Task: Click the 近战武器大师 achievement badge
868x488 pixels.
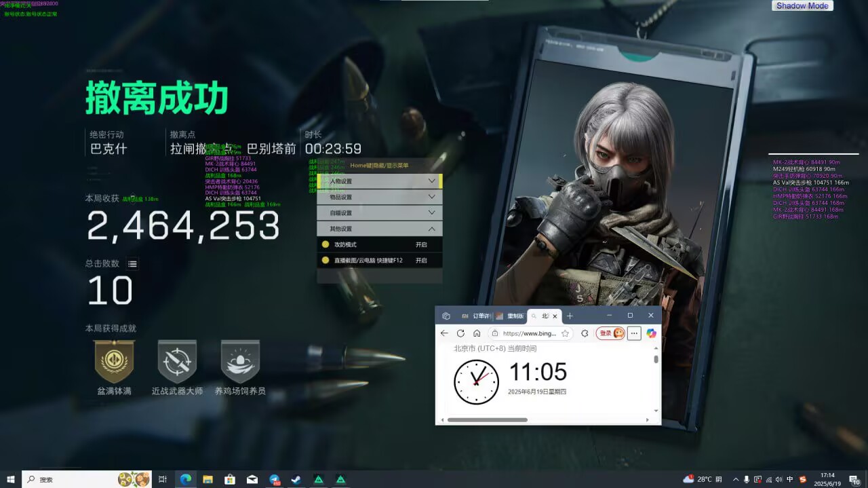Action: point(177,361)
